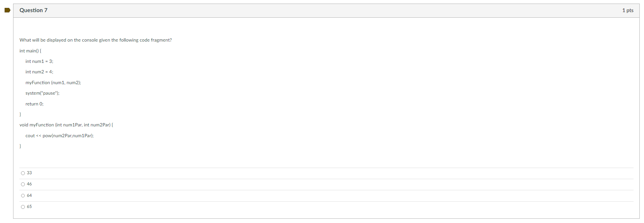The image size is (644, 223).
Task: Select the radio button for answer 46
Action: click(23, 184)
